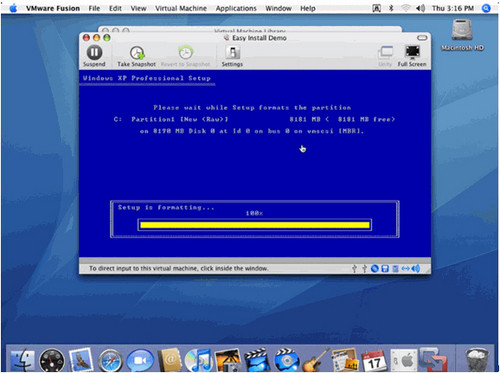The image size is (500, 373).
Task: Toggle the toolbar pill button in title bar
Action: pyautogui.click(x=422, y=38)
